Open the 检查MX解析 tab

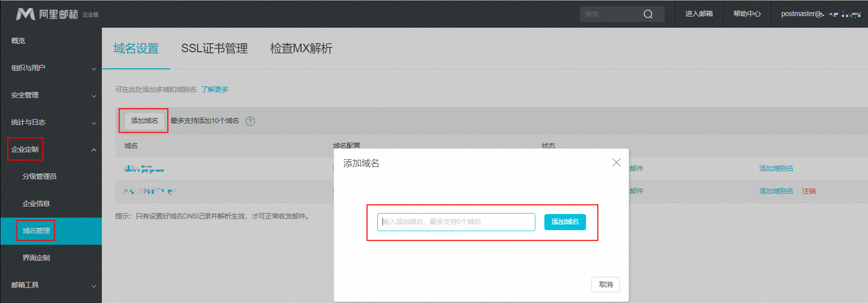[301, 48]
